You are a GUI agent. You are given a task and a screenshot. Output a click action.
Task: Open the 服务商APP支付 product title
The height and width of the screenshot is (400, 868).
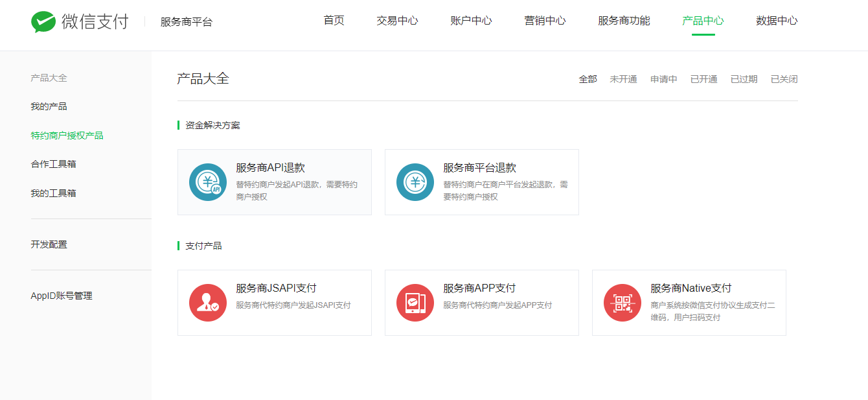[479, 288]
